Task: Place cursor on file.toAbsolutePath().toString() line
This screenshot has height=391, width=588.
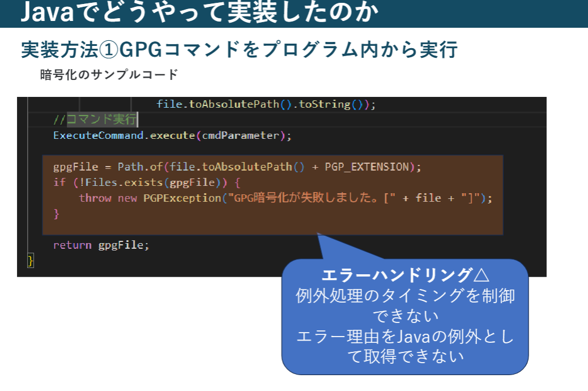Action: coord(266,104)
